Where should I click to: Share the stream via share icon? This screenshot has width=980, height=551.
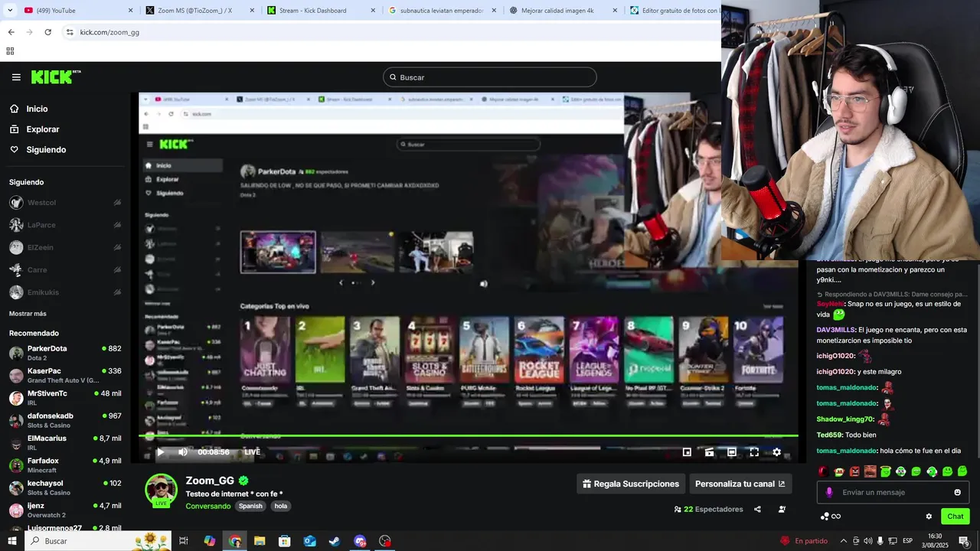(x=757, y=509)
